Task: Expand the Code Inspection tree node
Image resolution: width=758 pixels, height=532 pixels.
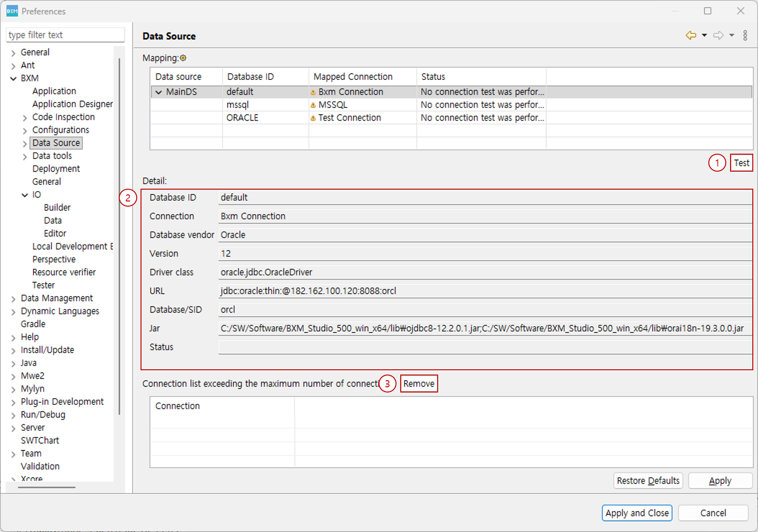Action: pos(25,118)
